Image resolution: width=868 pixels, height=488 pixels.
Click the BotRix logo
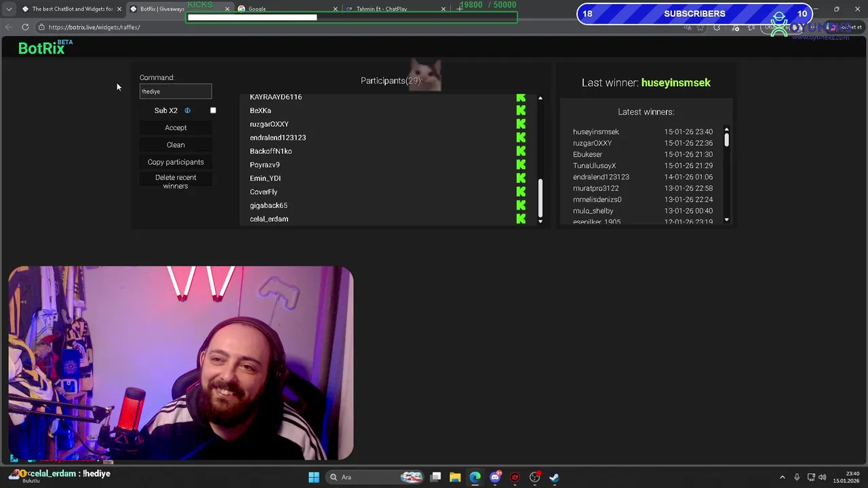tap(41, 48)
